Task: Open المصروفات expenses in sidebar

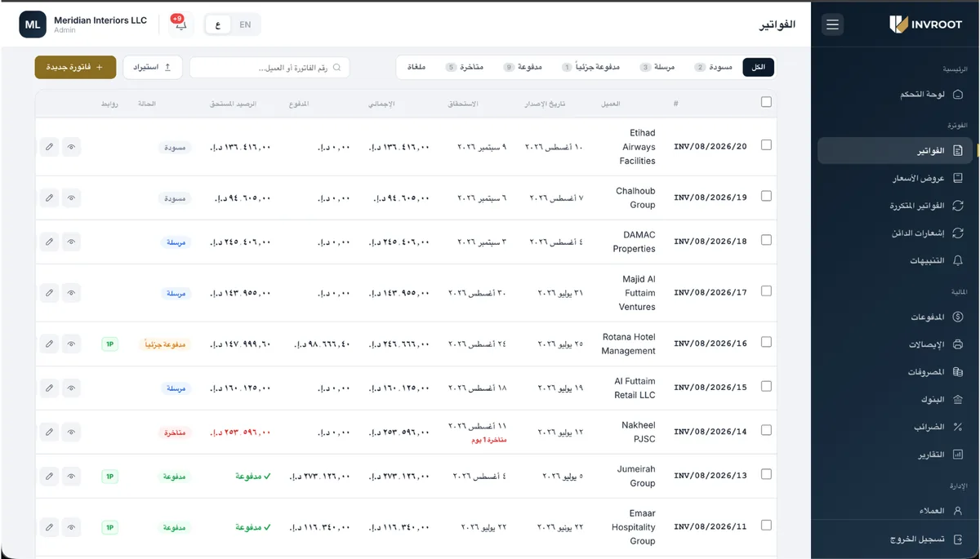Action: tap(896, 372)
